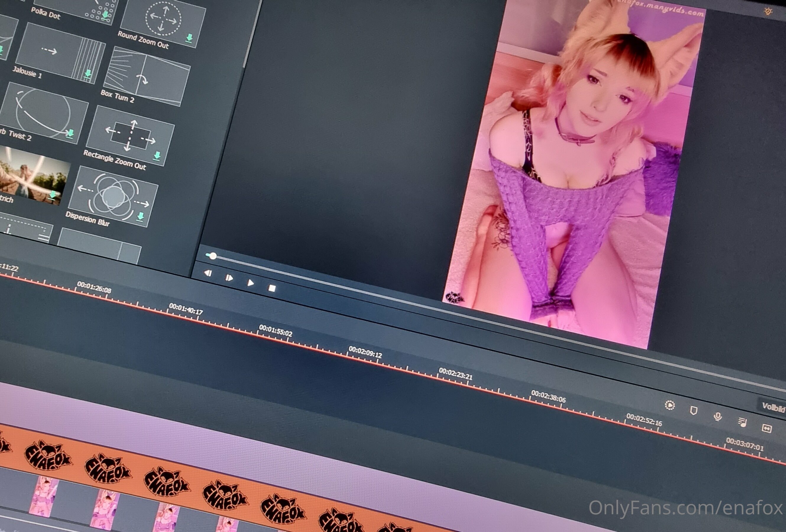Click the voiceover microphone icon
Image resolution: width=786 pixels, height=532 pixels.
(x=717, y=416)
